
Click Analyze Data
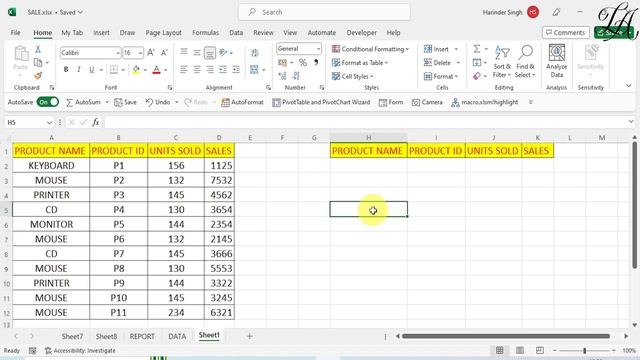pyautogui.click(x=557, y=61)
